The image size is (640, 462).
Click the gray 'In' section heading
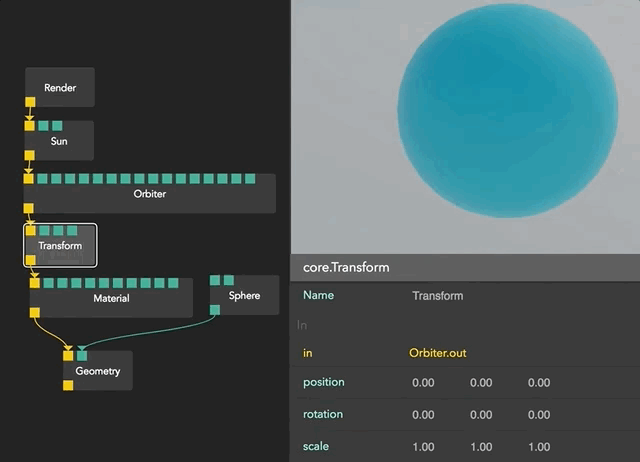click(302, 325)
